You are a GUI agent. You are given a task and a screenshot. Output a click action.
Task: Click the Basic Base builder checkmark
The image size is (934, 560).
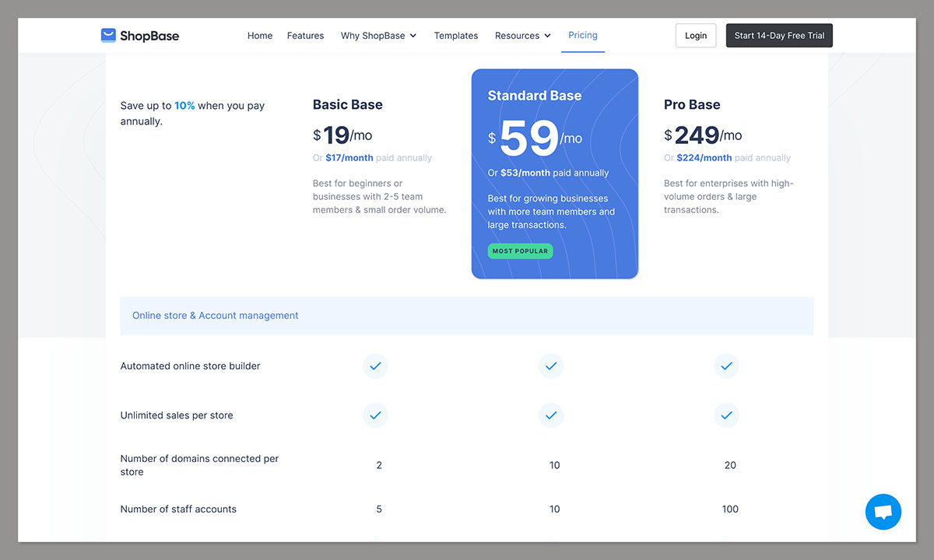point(375,366)
